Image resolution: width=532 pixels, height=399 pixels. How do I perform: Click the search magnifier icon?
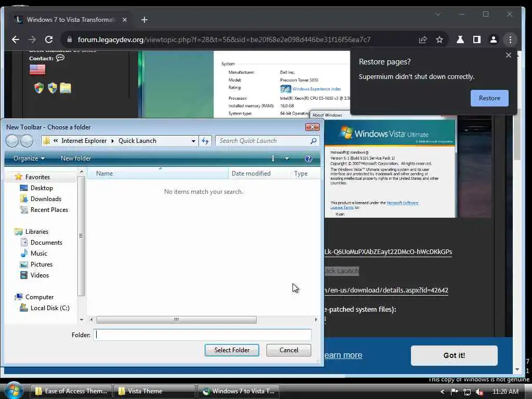click(313, 141)
